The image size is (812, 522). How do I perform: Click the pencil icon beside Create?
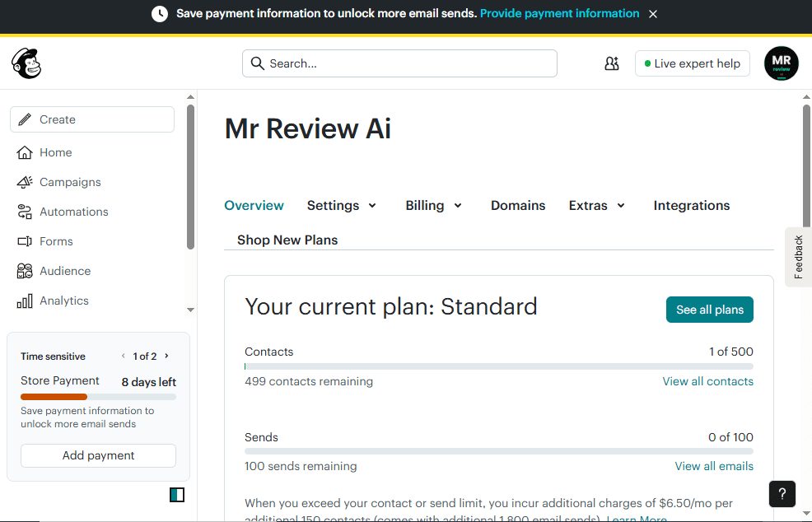tap(25, 119)
